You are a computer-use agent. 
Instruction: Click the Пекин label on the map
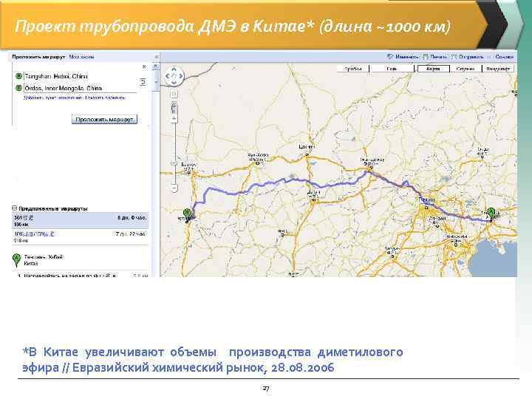coord(427,199)
